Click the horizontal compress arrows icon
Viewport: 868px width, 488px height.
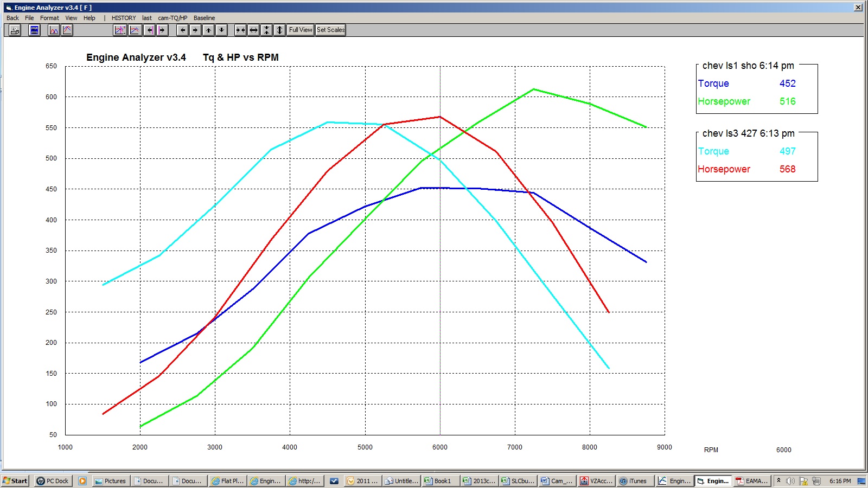[x=240, y=30]
